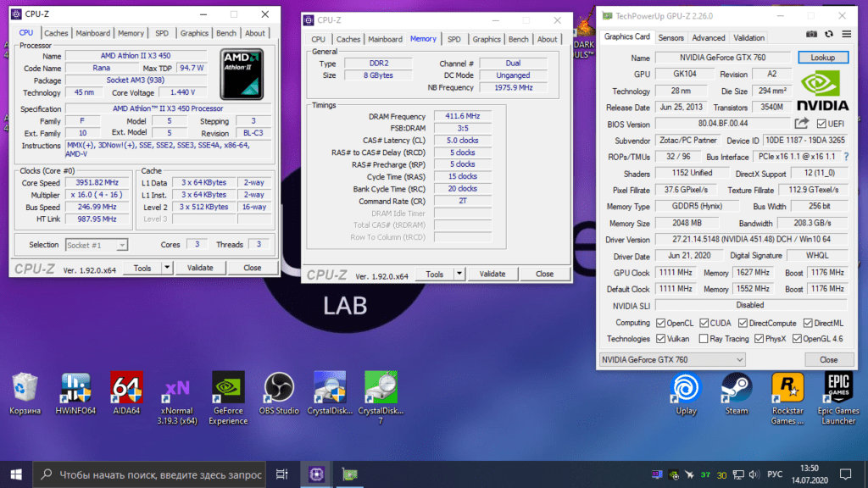Open the AIDA64 desktop shortcut
Image resolution: width=868 pixels, height=488 pixels.
(x=126, y=393)
